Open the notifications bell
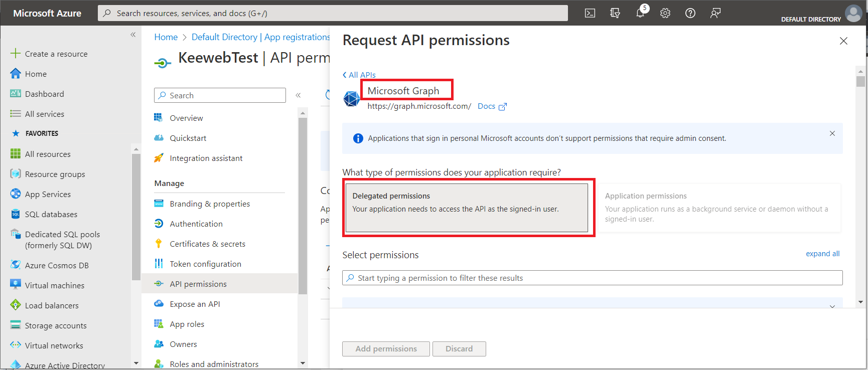Viewport: 868px width, 370px height. tap(640, 13)
